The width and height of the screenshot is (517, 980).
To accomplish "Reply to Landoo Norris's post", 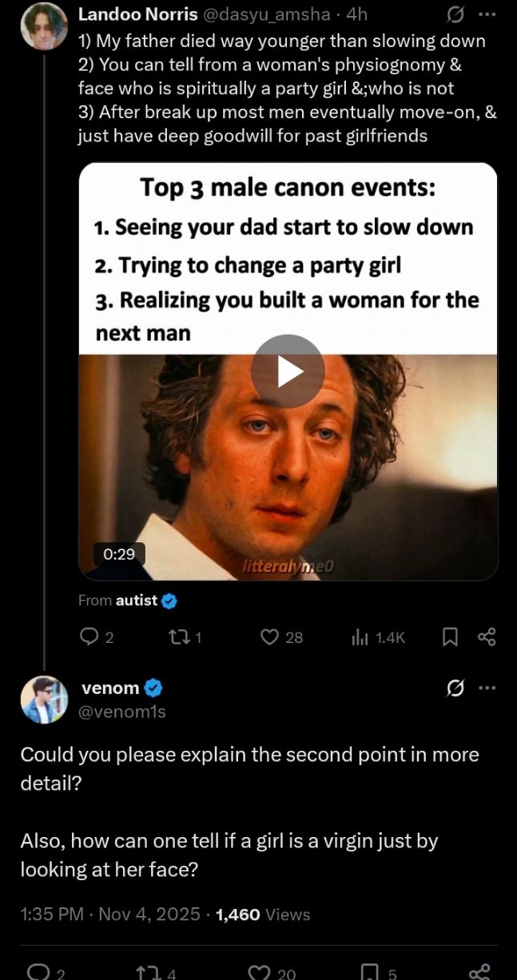I will (x=88, y=637).
